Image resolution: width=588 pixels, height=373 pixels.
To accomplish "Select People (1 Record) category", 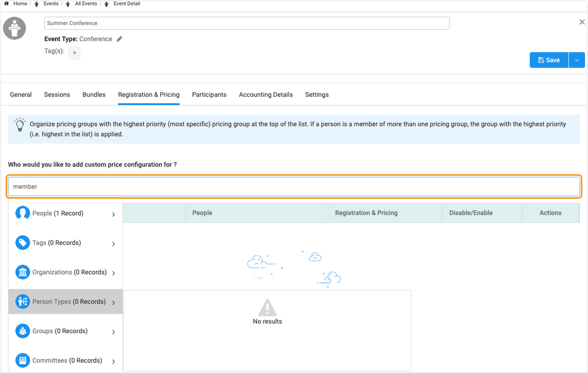I will tap(58, 213).
